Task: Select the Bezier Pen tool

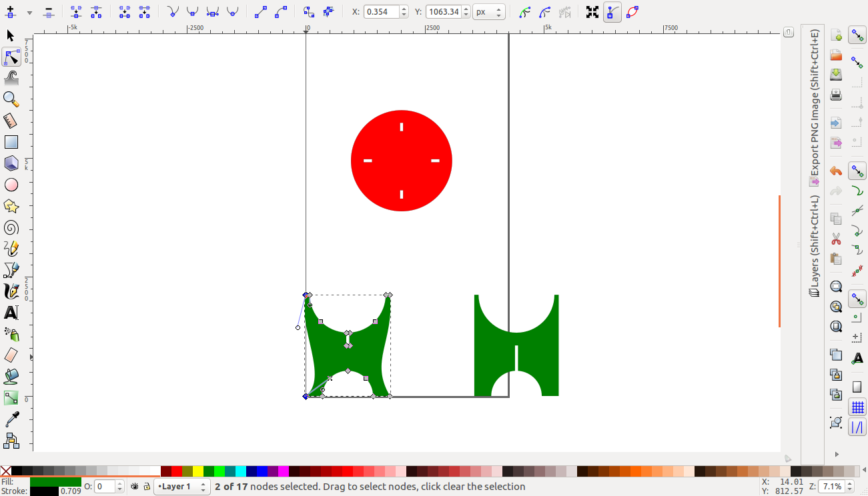Action: [11, 270]
